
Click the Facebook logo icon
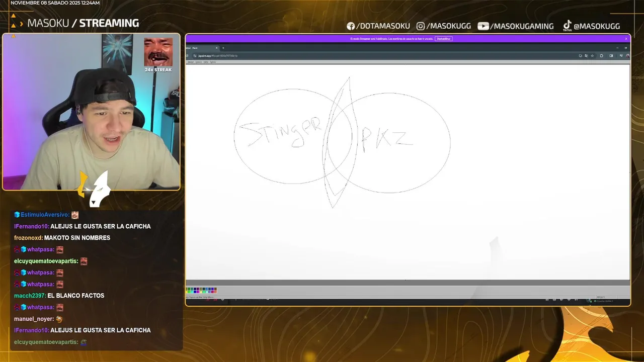pos(351,26)
